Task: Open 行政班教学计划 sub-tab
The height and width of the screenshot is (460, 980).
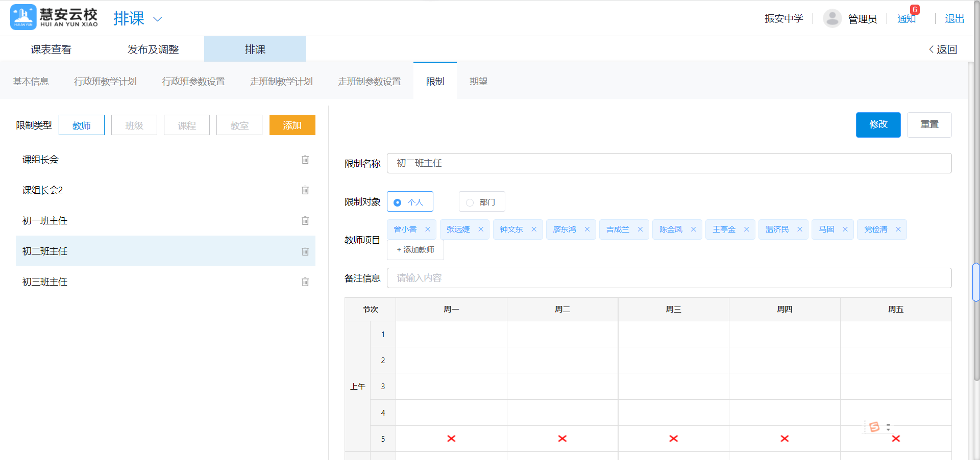Action: point(105,82)
